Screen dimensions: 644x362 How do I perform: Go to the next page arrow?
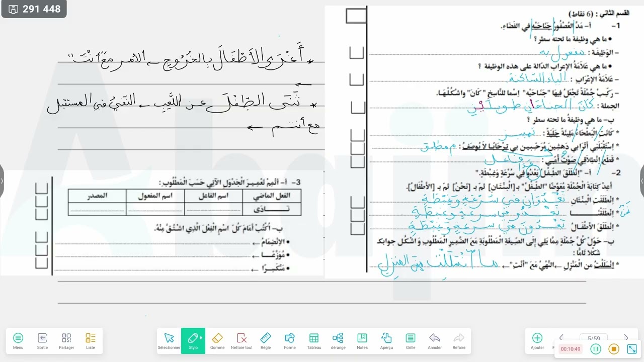(626, 338)
